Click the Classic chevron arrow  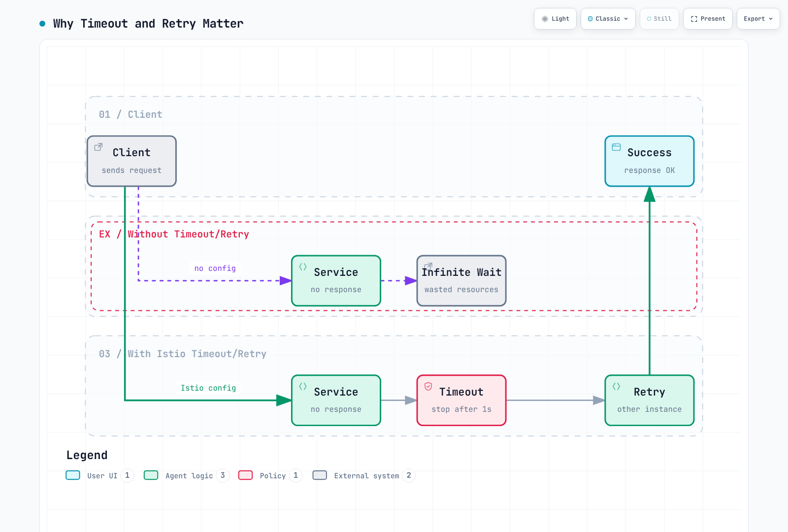coord(626,19)
